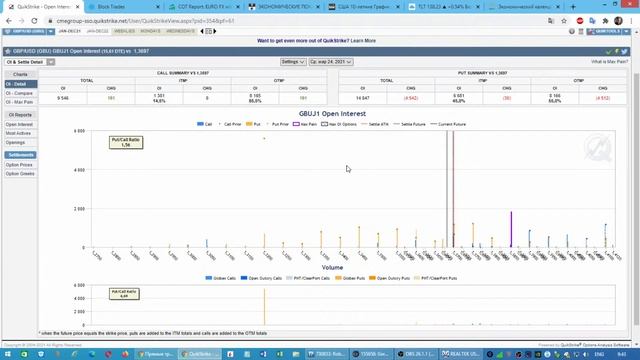Toggle Settle ATM line in legend

point(375,124)
